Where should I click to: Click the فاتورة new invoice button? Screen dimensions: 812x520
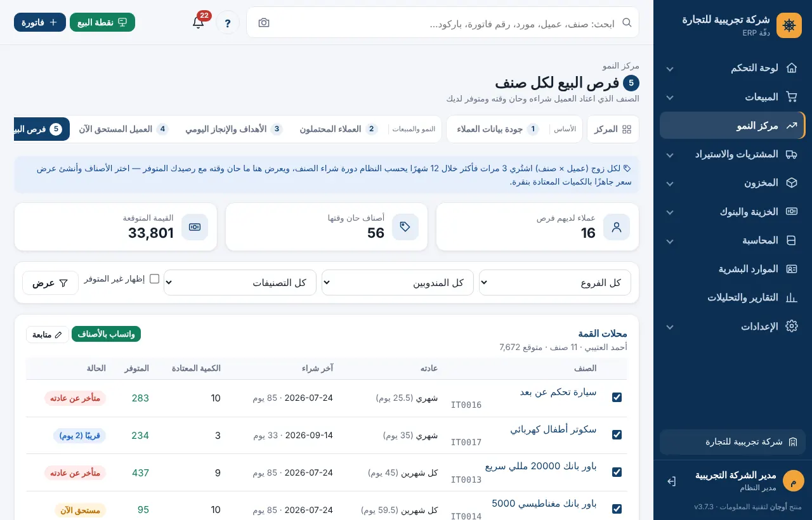(x=40, y=22)
